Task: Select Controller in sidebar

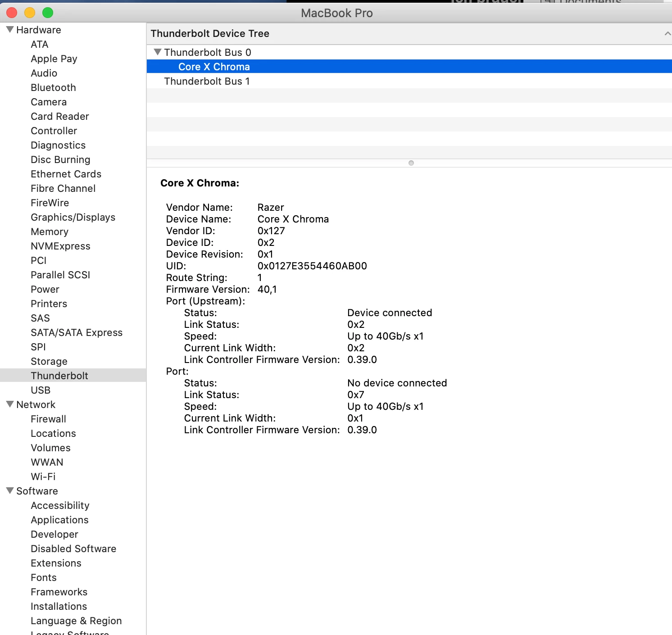Action: pos(54,131)
